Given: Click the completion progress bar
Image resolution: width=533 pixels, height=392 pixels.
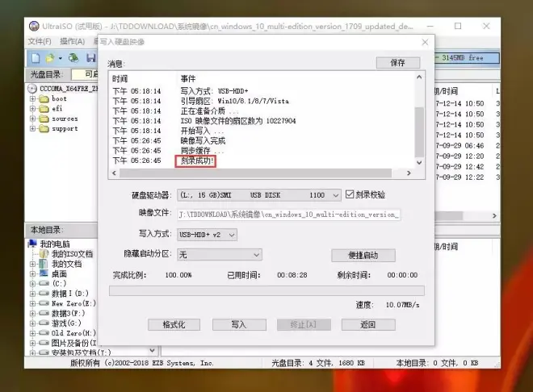Looking at the screenshot, I should click(x=266, y=291).
